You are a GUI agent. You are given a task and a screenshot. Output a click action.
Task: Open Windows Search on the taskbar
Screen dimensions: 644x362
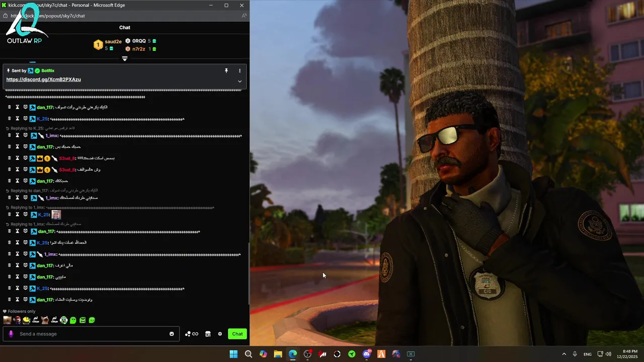248,354
